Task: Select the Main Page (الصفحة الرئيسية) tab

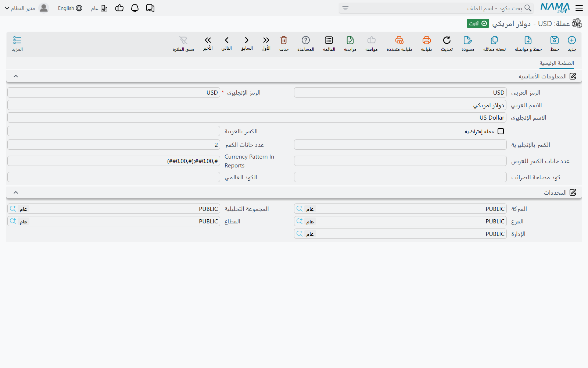Action: point(557,63)
